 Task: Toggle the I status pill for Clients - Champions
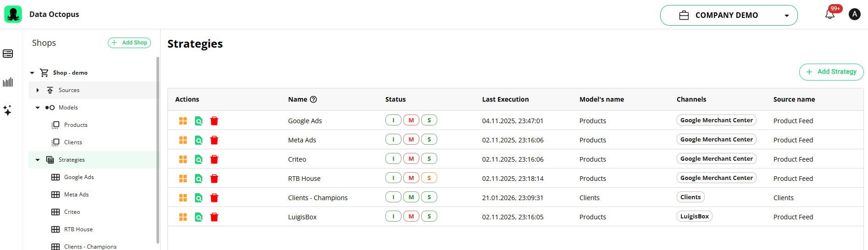393,197
